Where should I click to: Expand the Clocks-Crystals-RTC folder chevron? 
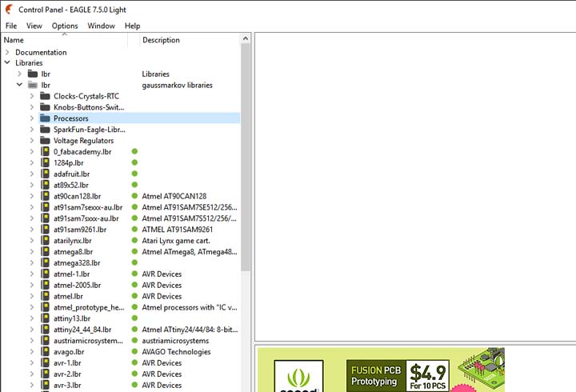point(32,96)
